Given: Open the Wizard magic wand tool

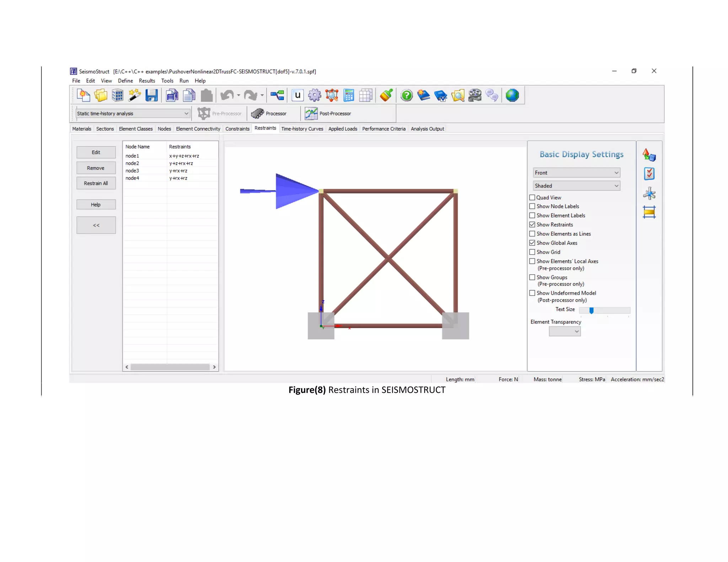Looking at the screenshot, I should (134, 96).
